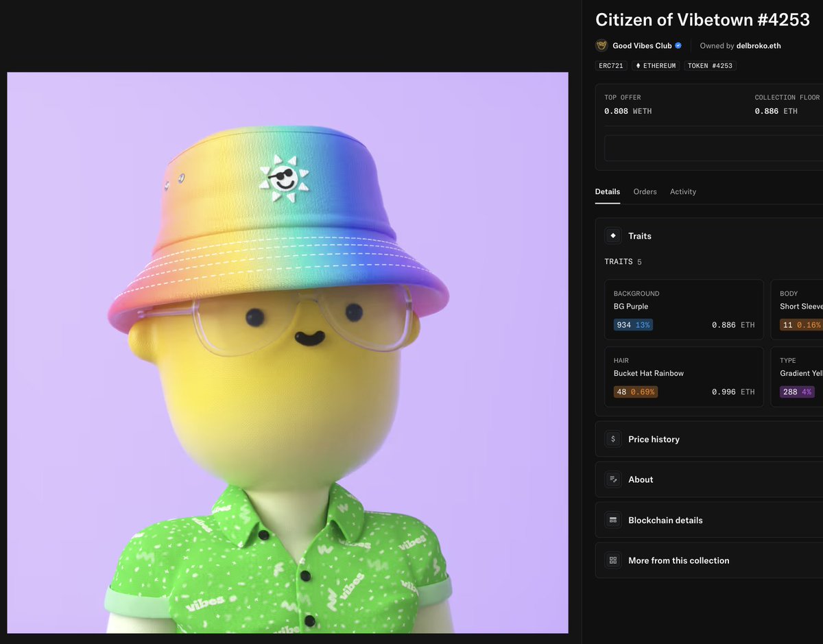
Task: Click the Good Vibes Club avatar icon
Action: click(601, 46)
